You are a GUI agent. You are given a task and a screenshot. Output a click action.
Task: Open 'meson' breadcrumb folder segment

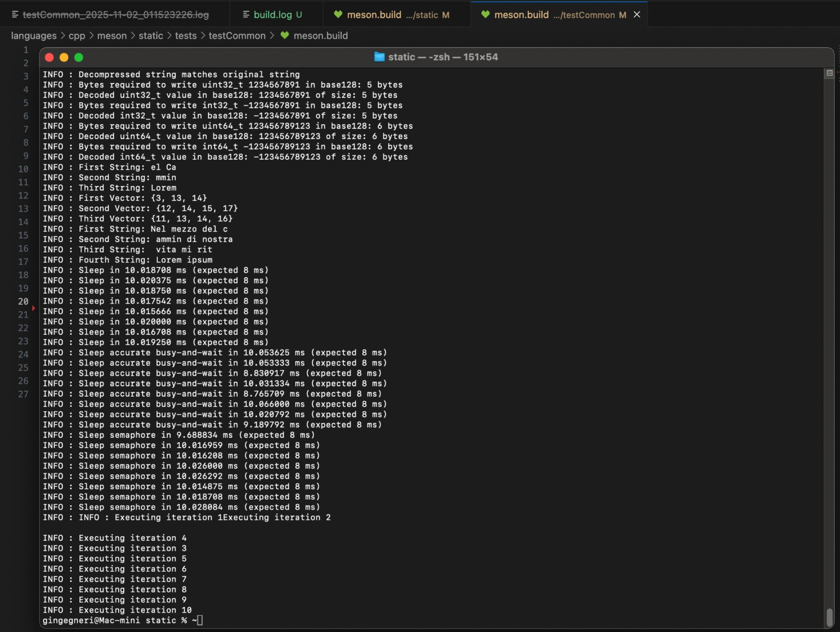coord(112,36)
